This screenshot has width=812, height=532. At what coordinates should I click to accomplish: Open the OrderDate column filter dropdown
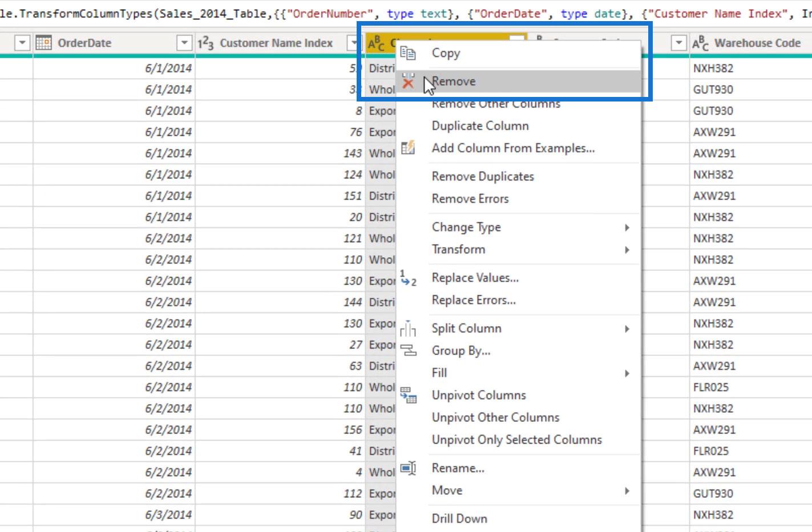pos(184,43)
